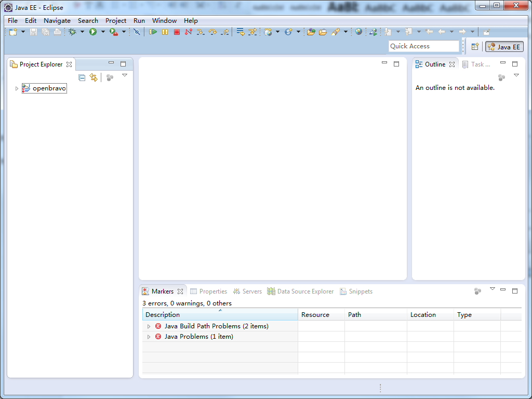
Task: Open the Run menu
Action: (139, 21)
